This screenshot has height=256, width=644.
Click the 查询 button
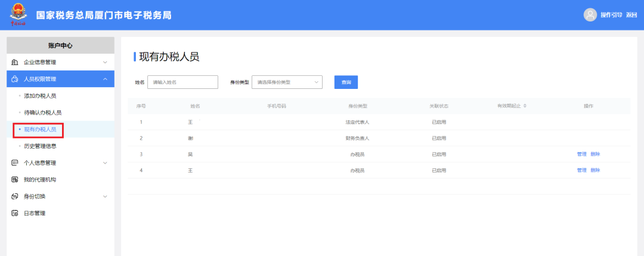(x=346, y=82)
